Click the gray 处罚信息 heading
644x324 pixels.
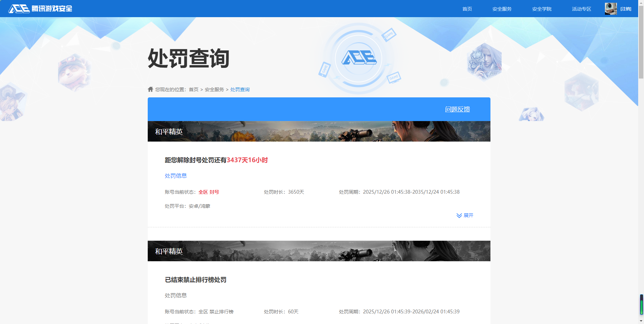tap(176, 295)
